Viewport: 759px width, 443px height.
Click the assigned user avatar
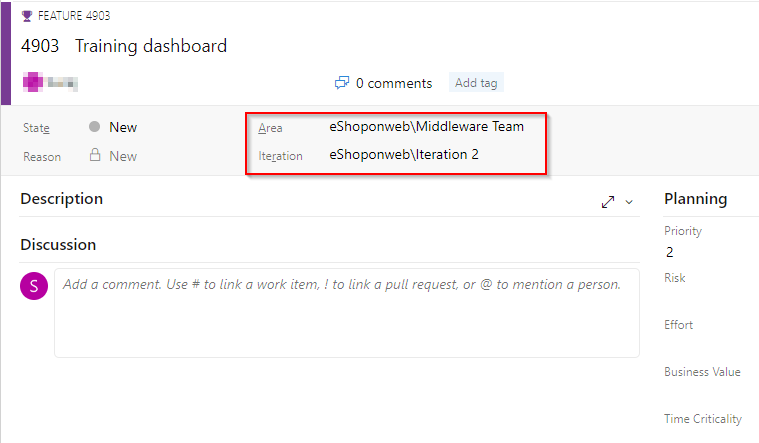point(33,82)
